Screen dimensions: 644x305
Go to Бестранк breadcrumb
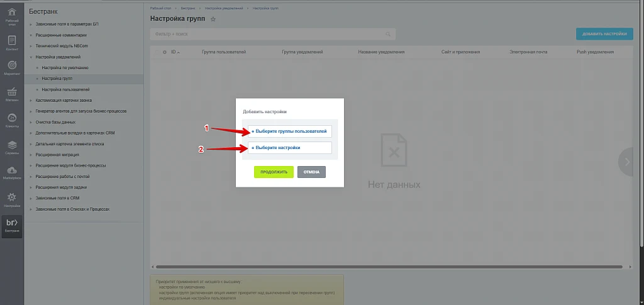189,8
